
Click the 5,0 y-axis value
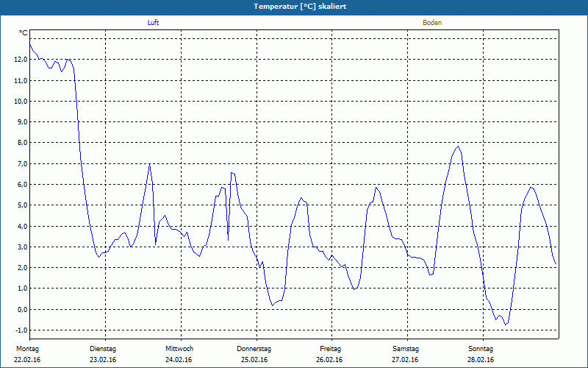coord(22,205)
